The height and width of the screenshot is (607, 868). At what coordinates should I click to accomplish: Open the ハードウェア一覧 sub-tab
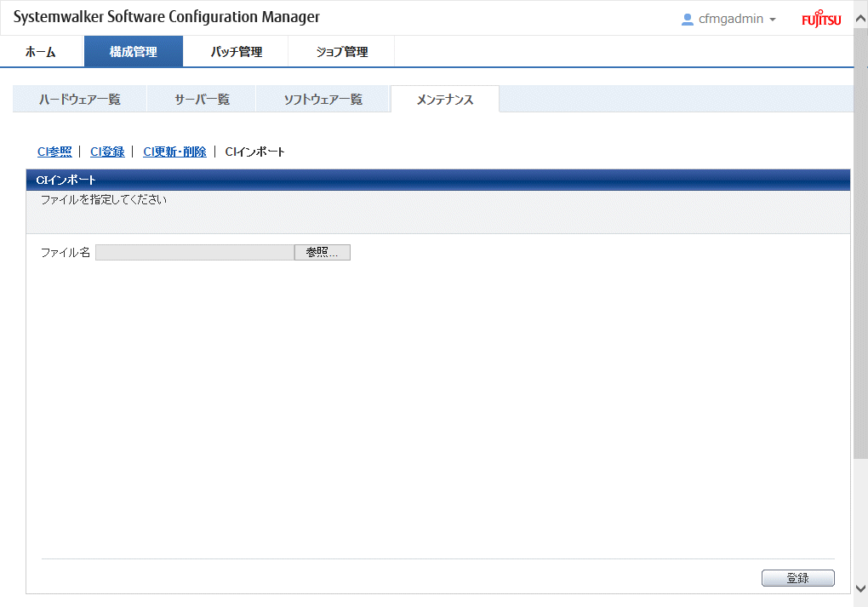80,99
